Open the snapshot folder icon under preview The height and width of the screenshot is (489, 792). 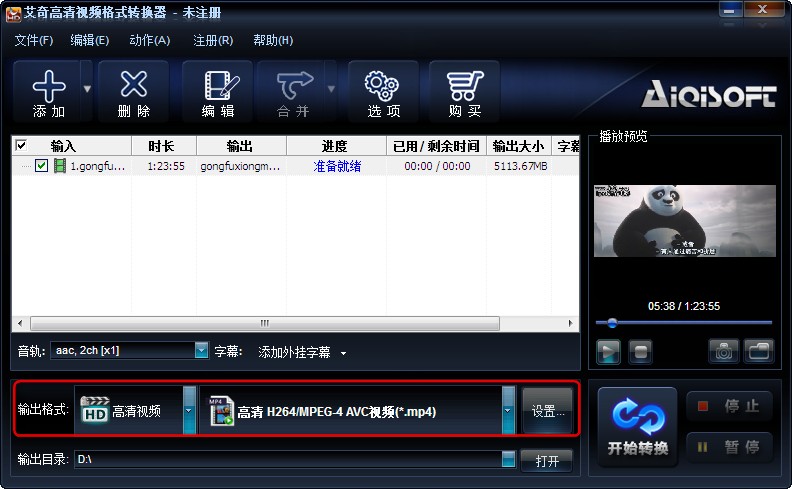[759, 351]
